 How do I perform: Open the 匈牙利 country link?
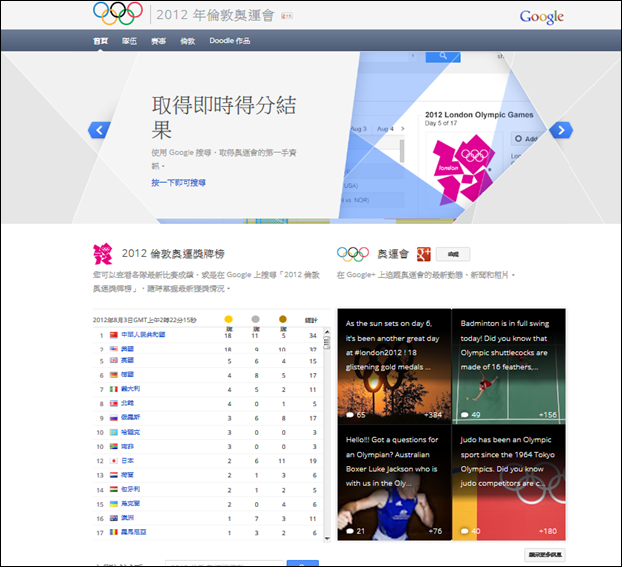pos(131,489)
